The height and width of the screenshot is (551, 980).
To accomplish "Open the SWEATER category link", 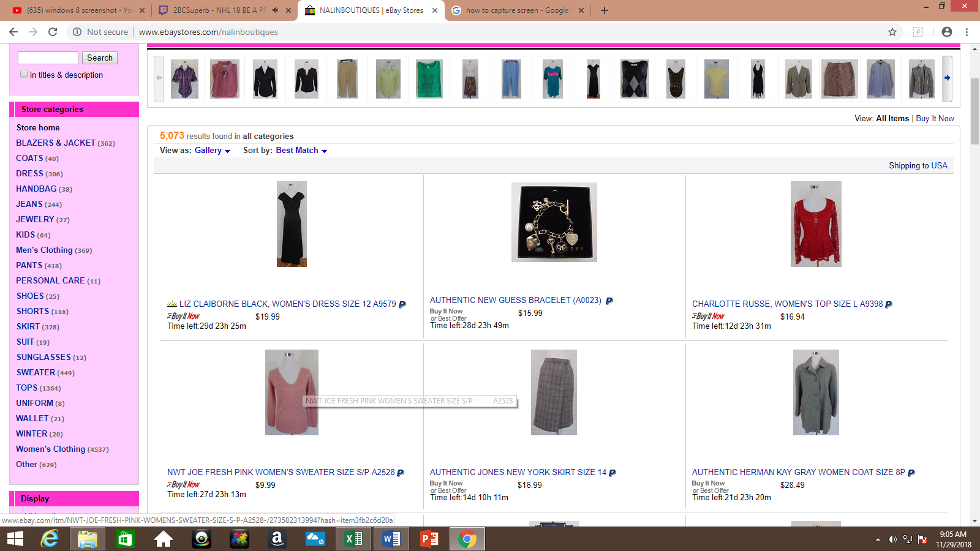I will (36, 372).
